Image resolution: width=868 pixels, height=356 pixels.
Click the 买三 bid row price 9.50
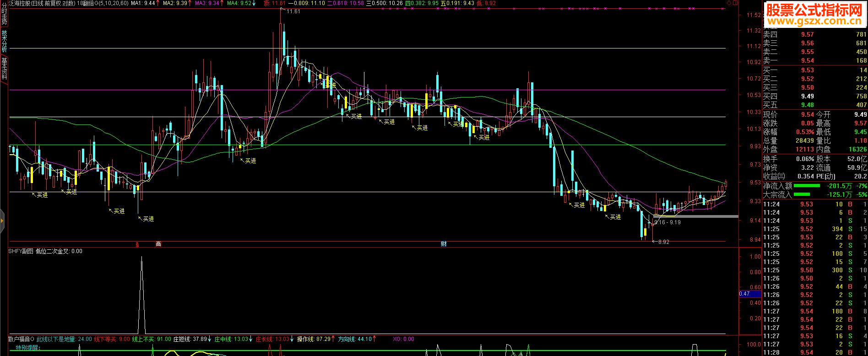click(807, 87)
